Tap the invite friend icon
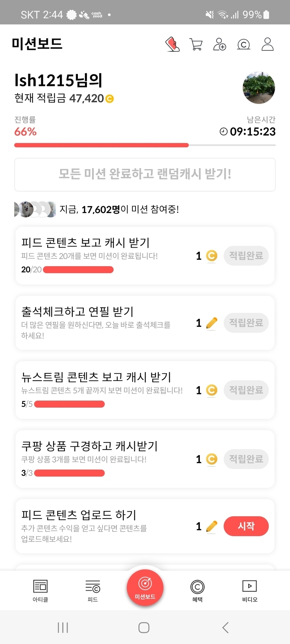 (x=219, y=44)
